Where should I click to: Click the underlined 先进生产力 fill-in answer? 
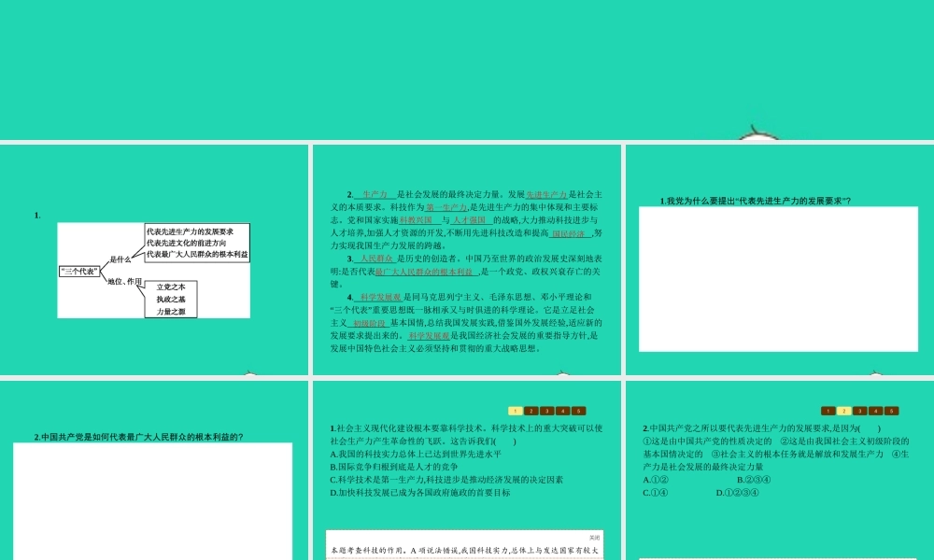(546, 195)
